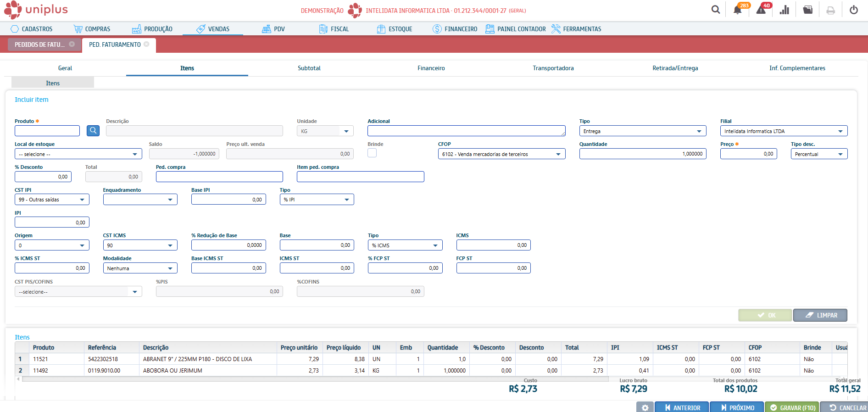Open the warning alerts triangle icon
The height and width of the screenshot is (412, 868).
tap(761, 10)
